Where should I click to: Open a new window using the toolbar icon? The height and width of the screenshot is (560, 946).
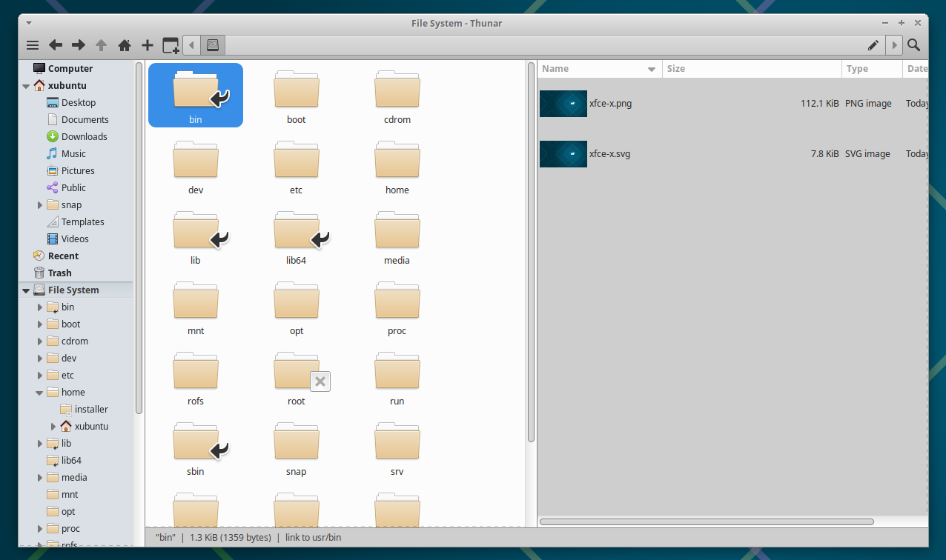tap(170, 44)
